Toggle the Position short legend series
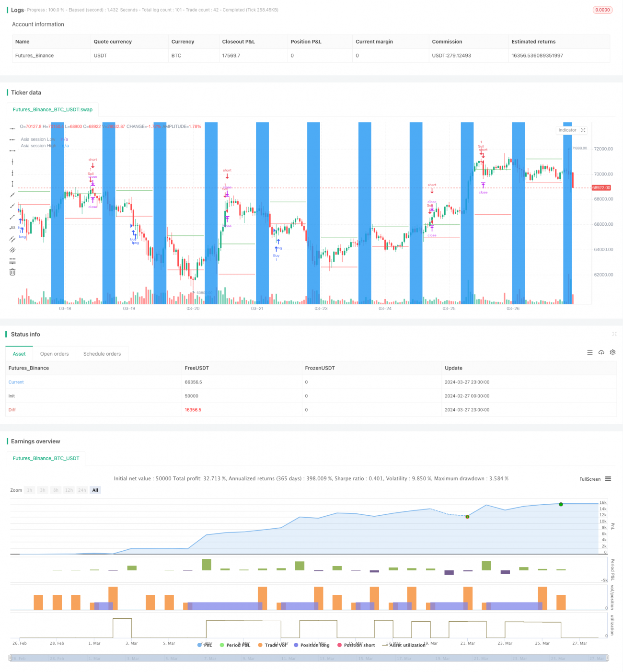The image size is (623, 672). coord(356,645)
